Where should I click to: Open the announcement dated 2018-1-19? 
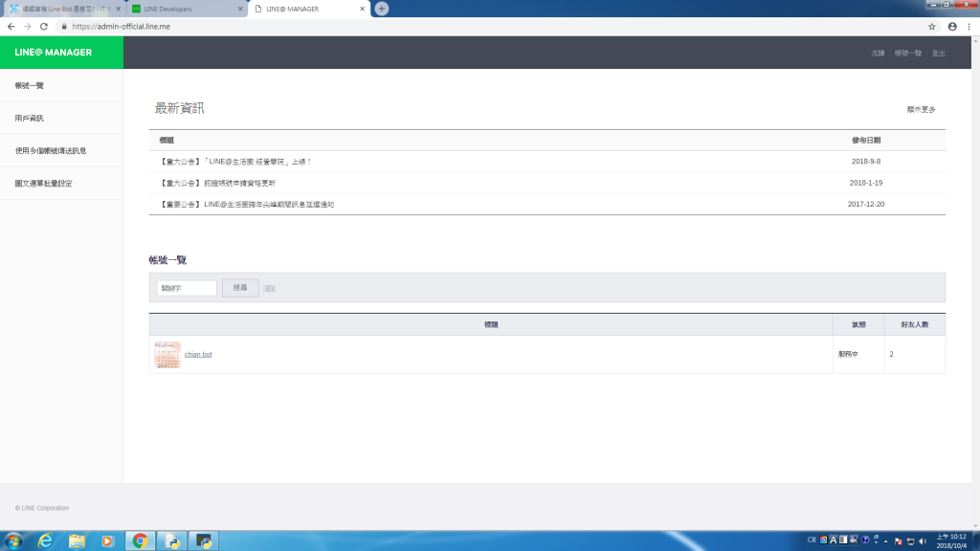click(217, 183)
